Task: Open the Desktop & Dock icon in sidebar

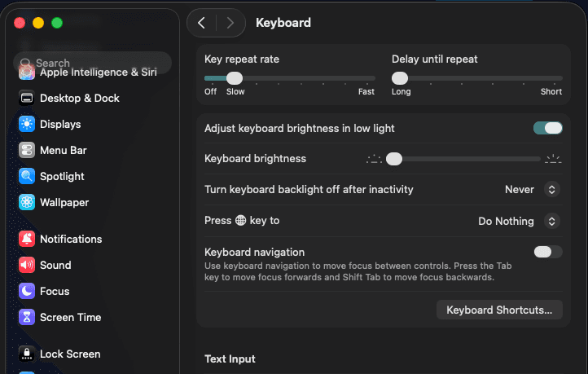Action: click(x=27, y=99)
